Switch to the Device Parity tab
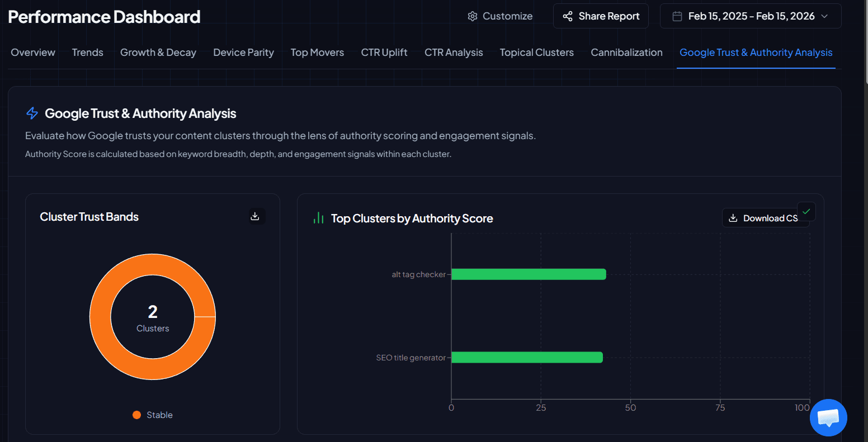 (243, 52)
